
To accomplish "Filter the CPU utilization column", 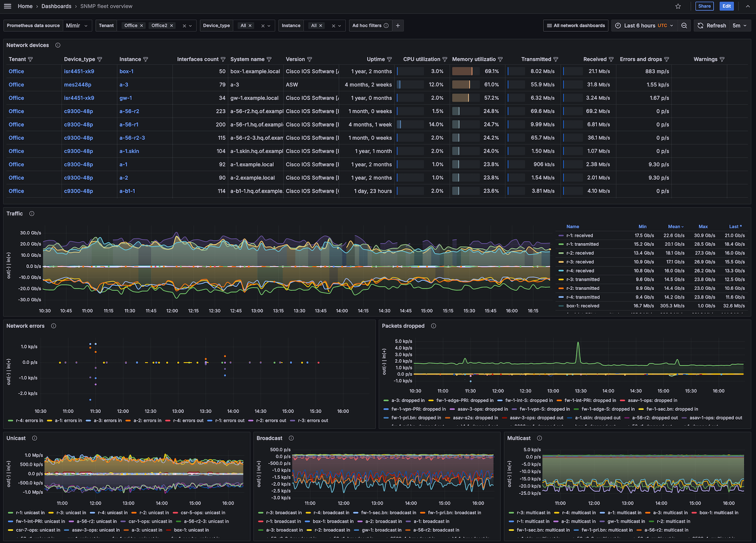I will coord(445,59).
